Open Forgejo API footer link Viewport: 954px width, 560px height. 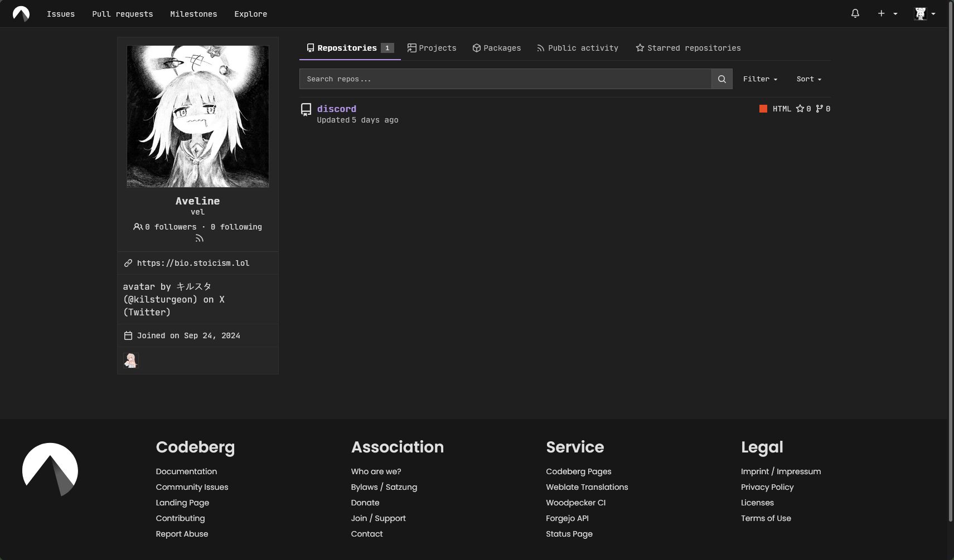[x=567, y=518]
